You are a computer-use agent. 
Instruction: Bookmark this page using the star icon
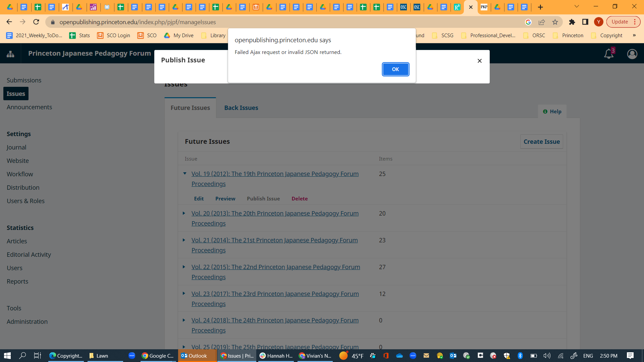[x=555, y=22]
